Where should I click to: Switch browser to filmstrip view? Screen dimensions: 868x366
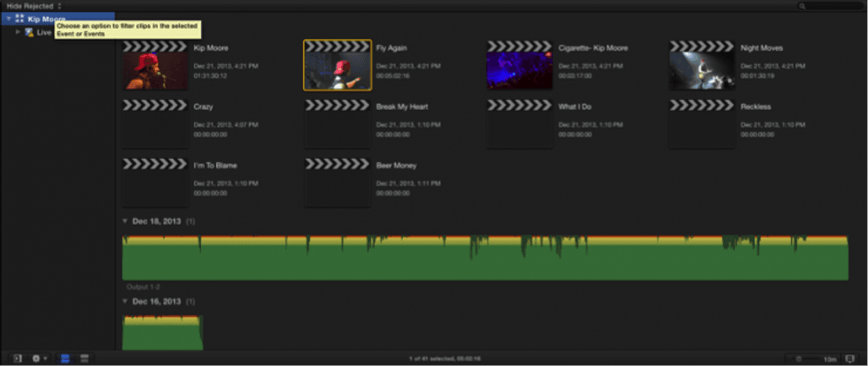[66, 359]
